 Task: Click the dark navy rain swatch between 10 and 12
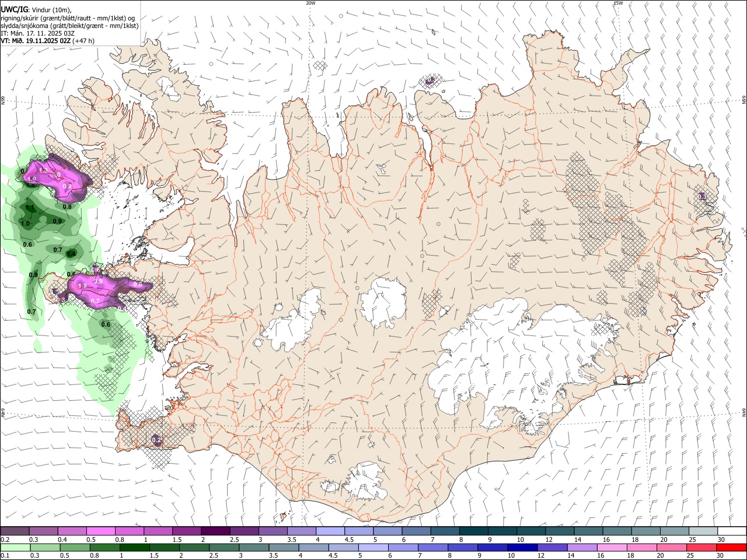[522, 547]
